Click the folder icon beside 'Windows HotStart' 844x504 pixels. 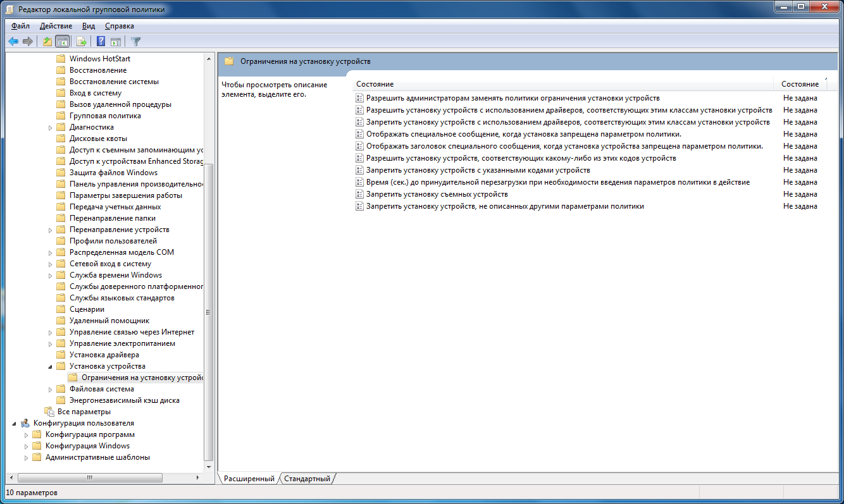coord(61,59)
